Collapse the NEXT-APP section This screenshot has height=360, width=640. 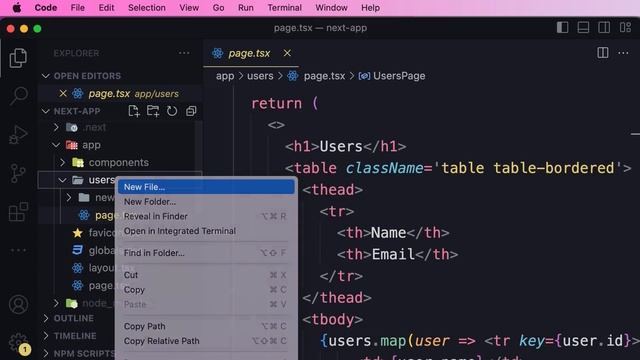click(46, 111)
